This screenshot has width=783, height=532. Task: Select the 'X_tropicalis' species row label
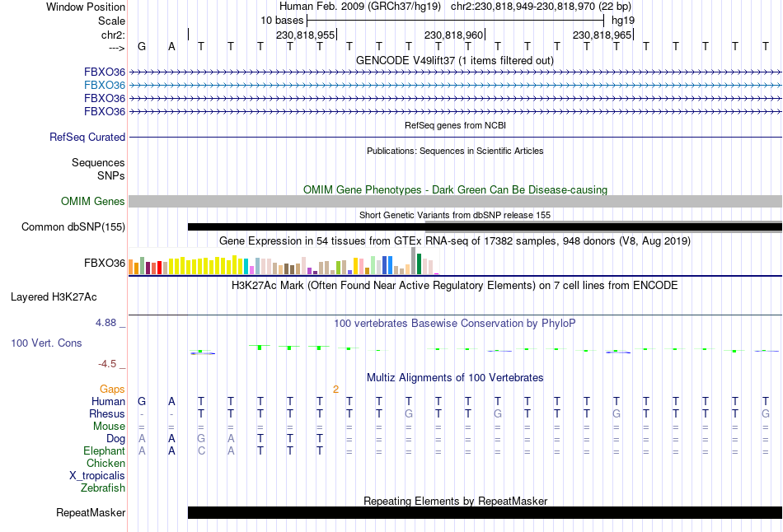click(x=97, y=476)
